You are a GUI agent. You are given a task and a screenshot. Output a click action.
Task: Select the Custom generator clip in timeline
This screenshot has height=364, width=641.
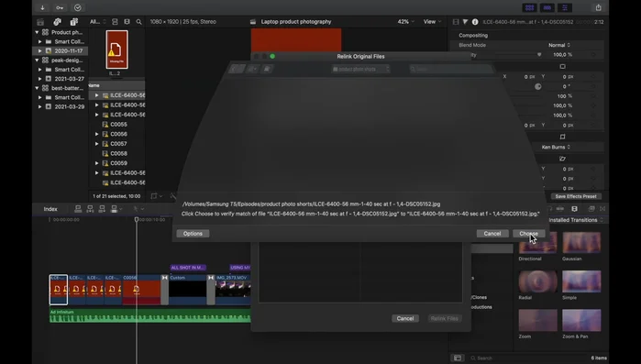tap(188, 289)
